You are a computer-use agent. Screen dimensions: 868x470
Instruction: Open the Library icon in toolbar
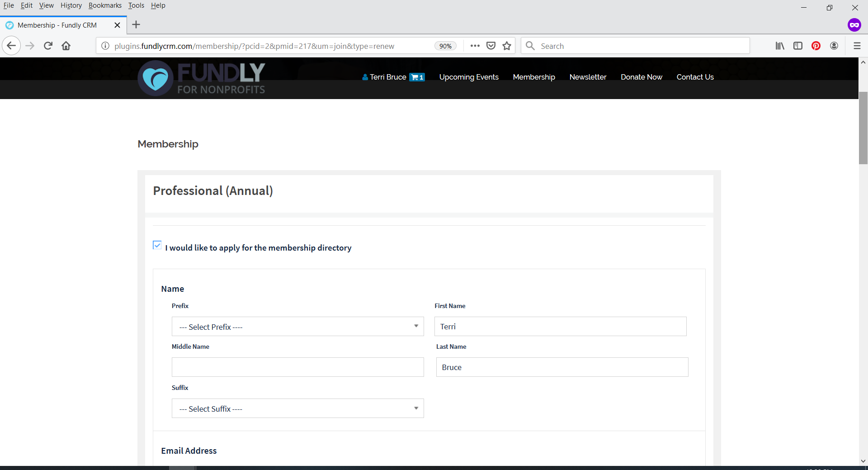[x=780, y=46]
